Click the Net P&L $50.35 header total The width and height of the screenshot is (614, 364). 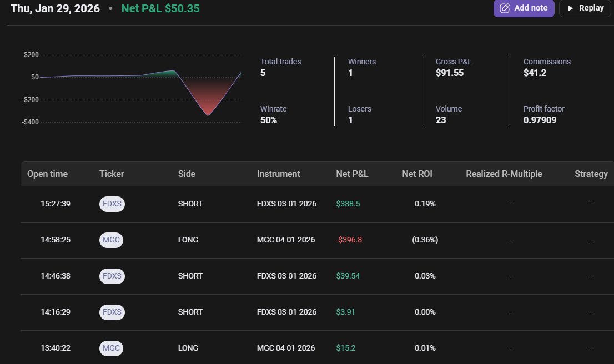(x=160, y=8)
